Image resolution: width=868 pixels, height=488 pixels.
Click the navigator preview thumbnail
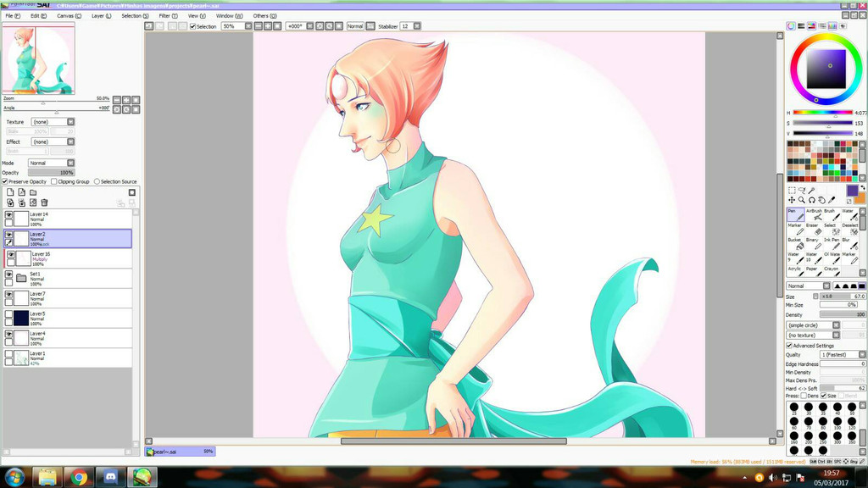click(38, 59)
